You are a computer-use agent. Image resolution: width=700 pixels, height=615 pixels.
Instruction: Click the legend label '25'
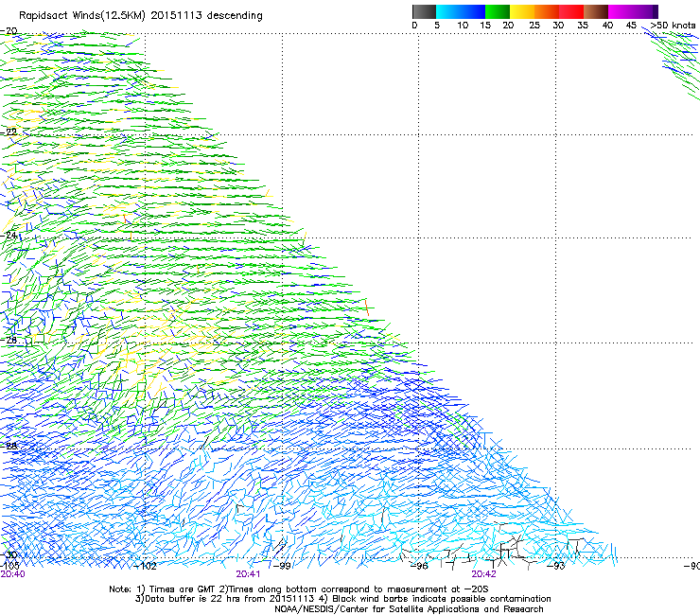(534, 26)
